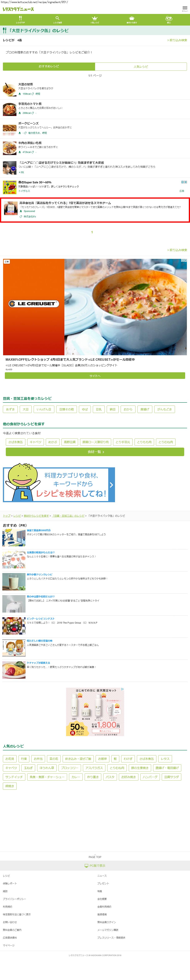
Task: Open the 大豆の甘煮 recipe
Action: [x=26, y=84]
